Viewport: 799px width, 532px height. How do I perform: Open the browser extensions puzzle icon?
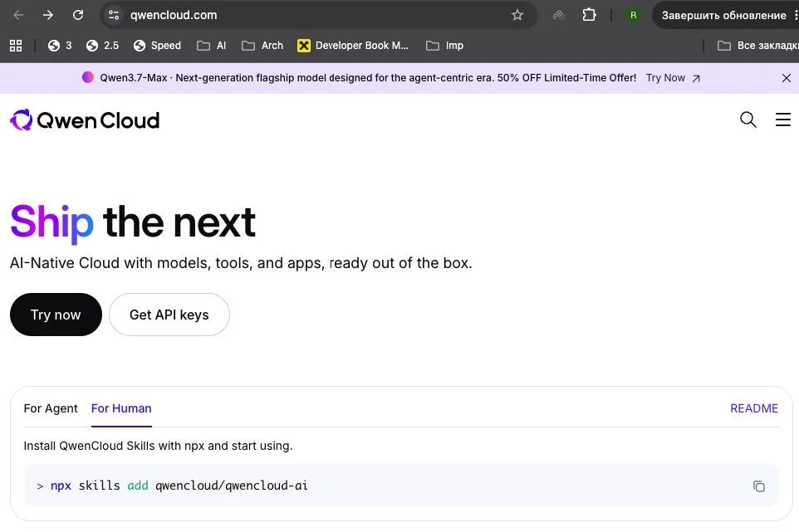(589, 15)
